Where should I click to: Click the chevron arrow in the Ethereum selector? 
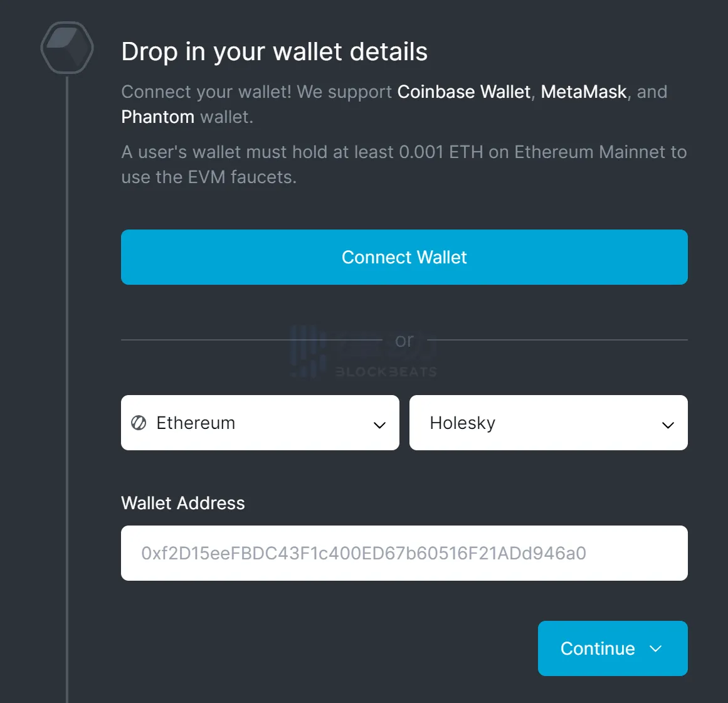(379, 425)
